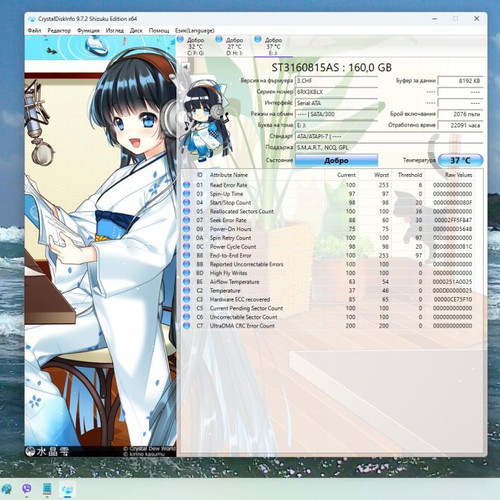Select the C: F: G: disk status icon
The width and height of the screenshot is (500, 500).
[180, 39]
